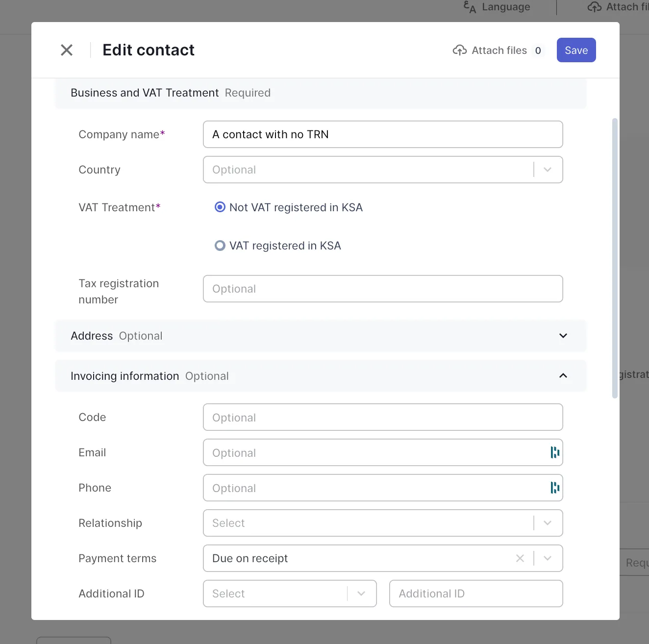Click the dialog's vertical scrollbar

pyautogui.click(x=615, y=258)
